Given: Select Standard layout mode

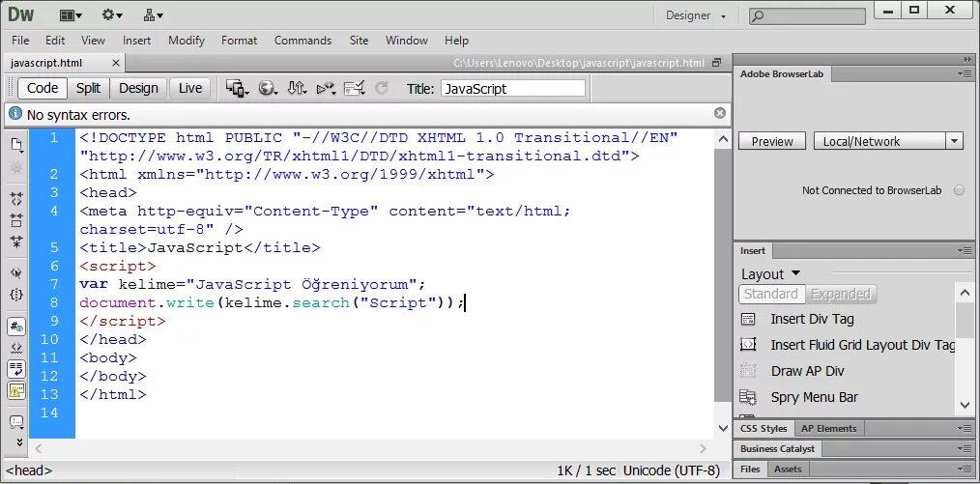Looking at the screenshot, I should pos(771,294).
